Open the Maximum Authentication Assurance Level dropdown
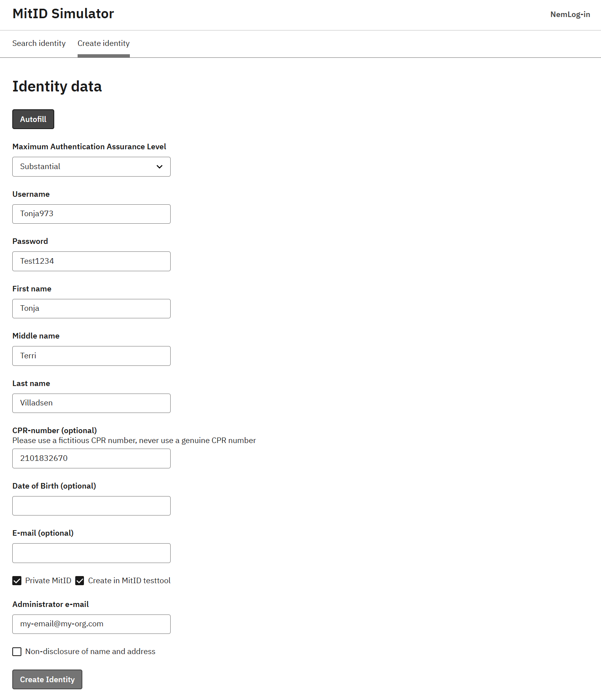601x700 pixels. pyautogui.click(x=91, y=167)
